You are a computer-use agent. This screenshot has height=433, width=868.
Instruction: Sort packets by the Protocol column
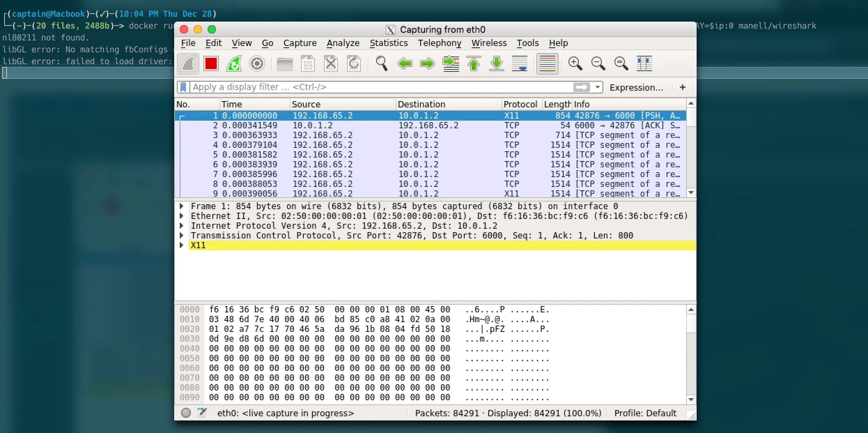pos(522,104)
